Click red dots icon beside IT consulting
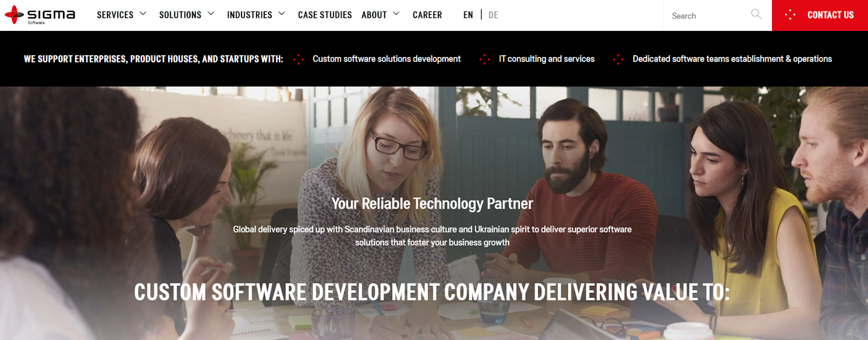 (484, 59)
